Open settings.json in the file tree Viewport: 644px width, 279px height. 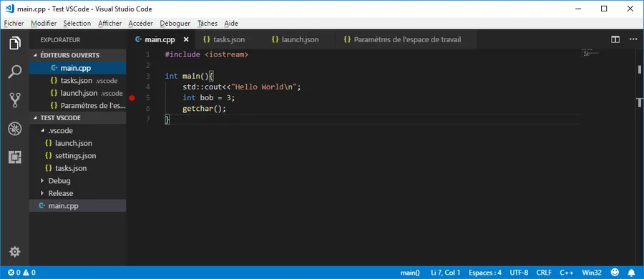coord(77,156)
